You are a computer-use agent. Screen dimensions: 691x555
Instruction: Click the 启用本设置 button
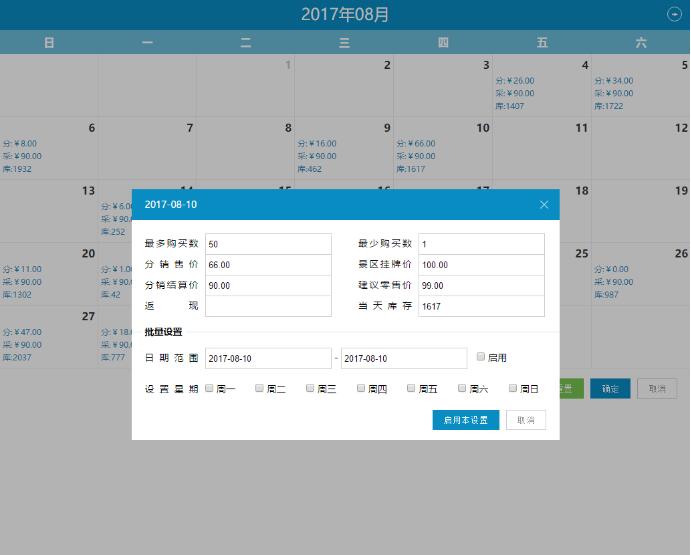(466, 420)
